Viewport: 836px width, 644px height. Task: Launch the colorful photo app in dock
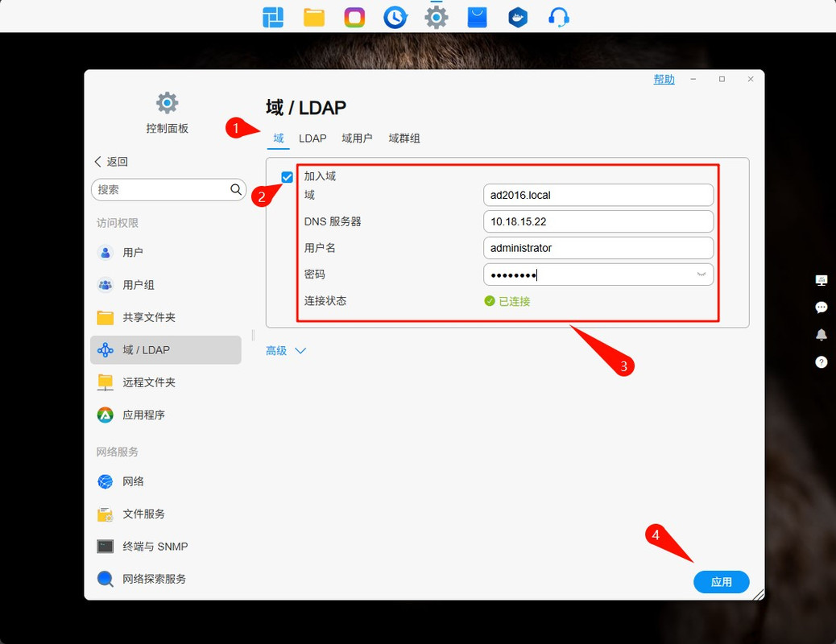pyautogui.click(x=354, y=18)
